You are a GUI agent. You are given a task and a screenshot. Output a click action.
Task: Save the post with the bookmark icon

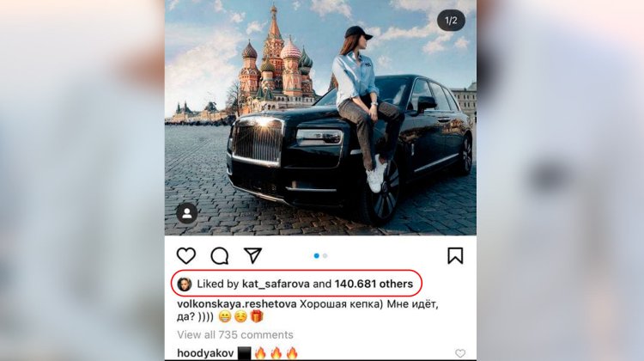(455, 255)
